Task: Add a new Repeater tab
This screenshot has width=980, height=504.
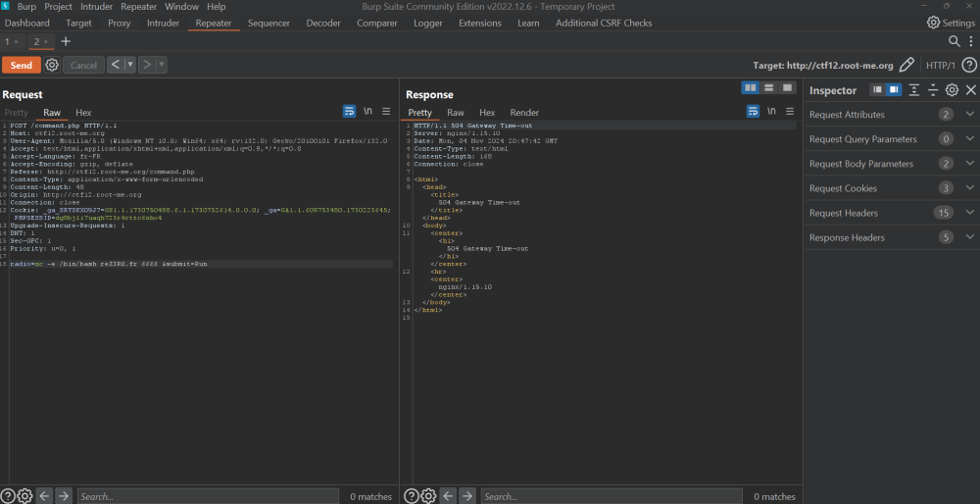Action: coord(66,41)
